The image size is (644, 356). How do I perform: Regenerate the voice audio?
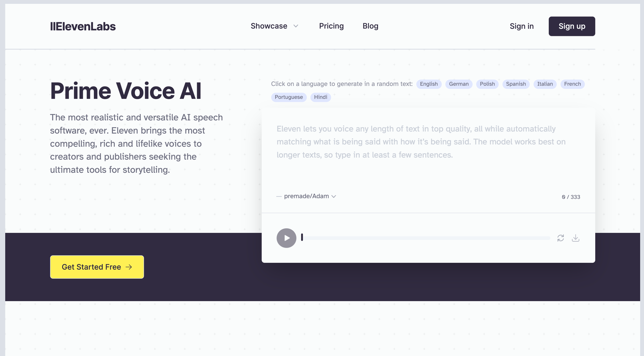tap(561, 238)
